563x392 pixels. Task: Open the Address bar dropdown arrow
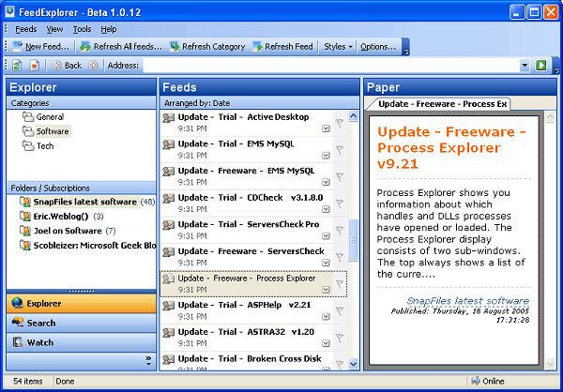[525, 66]
